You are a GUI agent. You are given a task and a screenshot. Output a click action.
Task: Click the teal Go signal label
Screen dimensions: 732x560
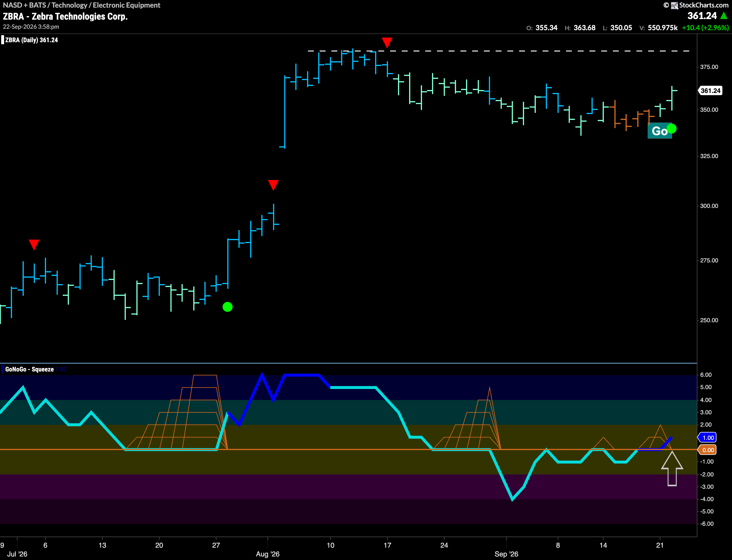(x=659, y=131)
